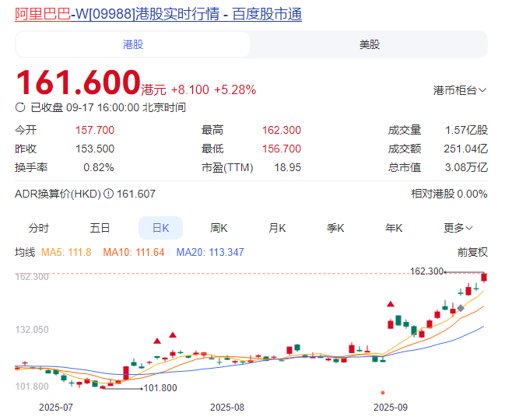Open the 阿里巴巴-W 百度股市通 title link

point(158,14)
